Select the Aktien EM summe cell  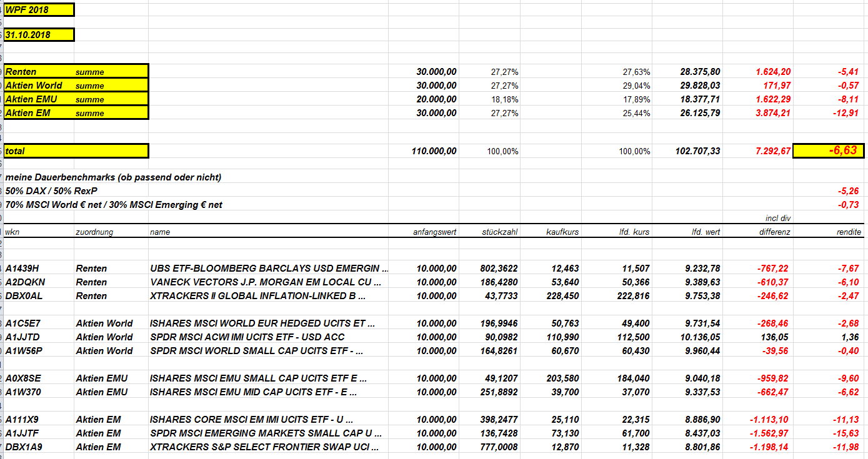click(76, 112)
